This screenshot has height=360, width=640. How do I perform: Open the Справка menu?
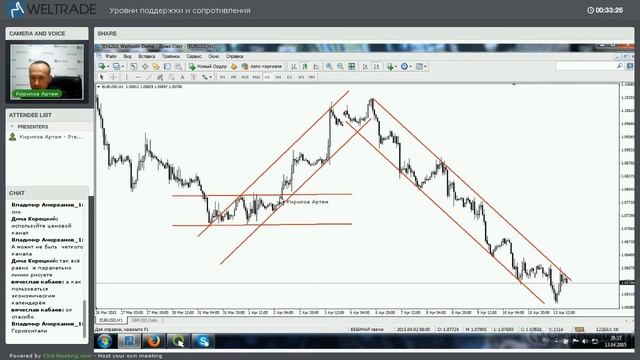[x=234, y=56]
